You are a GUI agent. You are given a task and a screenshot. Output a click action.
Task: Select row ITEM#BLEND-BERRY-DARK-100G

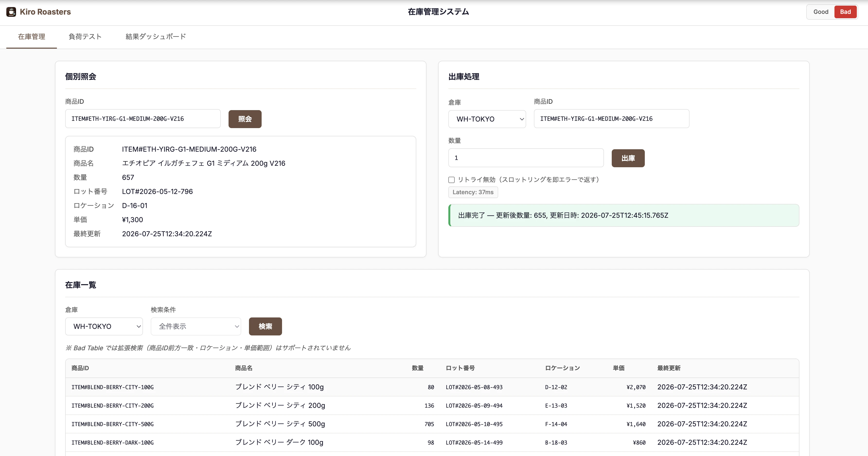(432, 443)
